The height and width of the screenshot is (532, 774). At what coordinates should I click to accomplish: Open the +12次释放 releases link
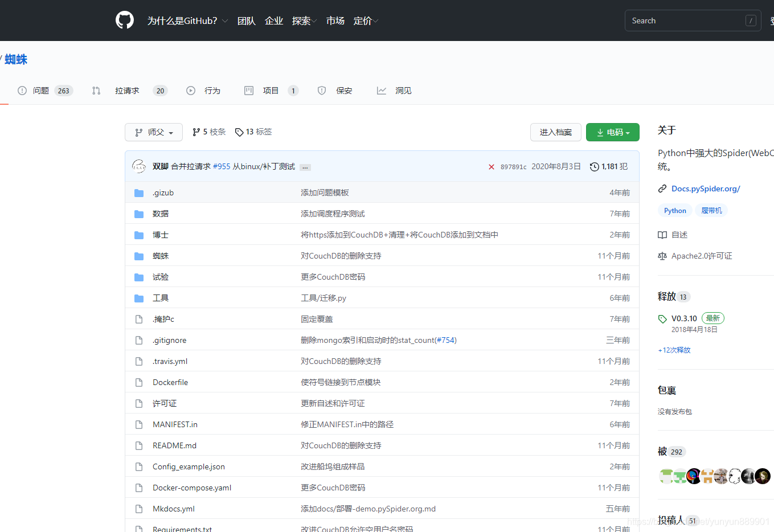point(674,350)
